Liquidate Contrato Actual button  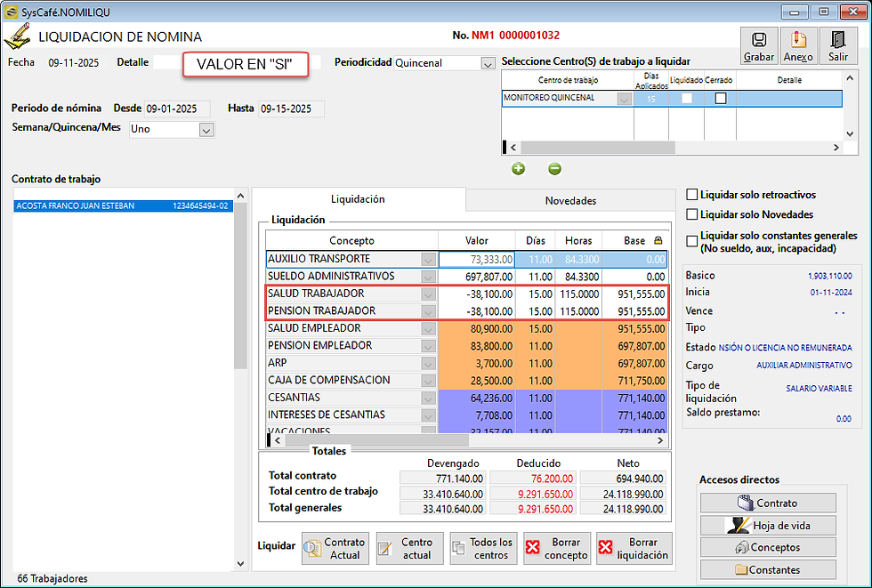(x=335, y=549)
